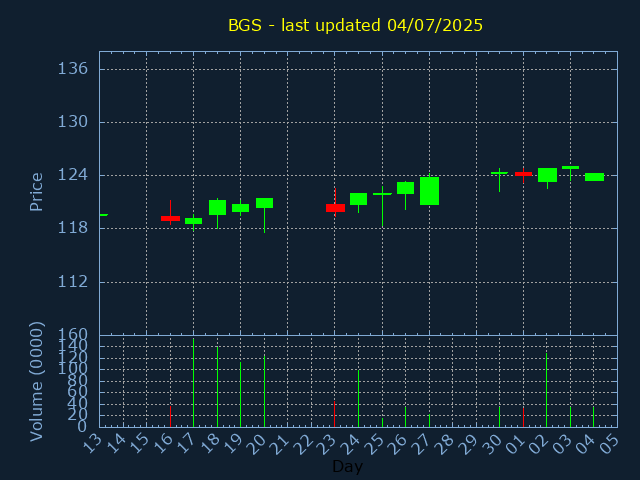Click the day 03 tick label
The width and height of the screenshot is (640, 480).
[563, 444]
